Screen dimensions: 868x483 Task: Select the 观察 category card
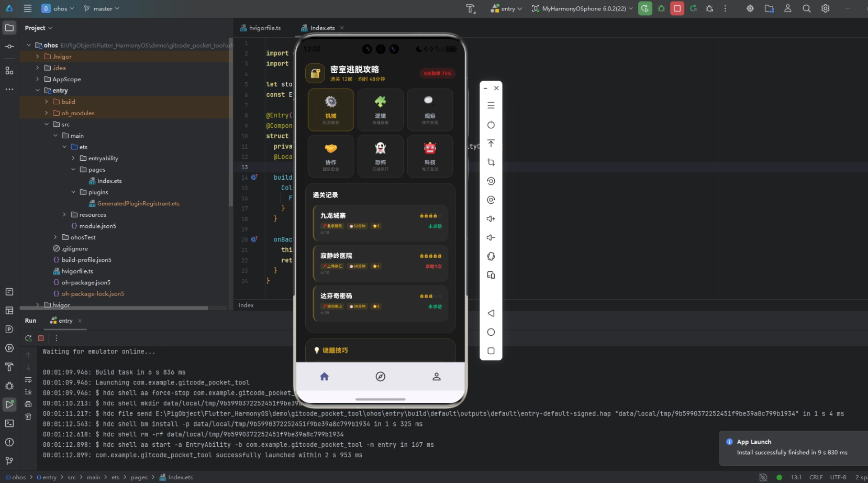pyautogui.click(x=430, y=109)
